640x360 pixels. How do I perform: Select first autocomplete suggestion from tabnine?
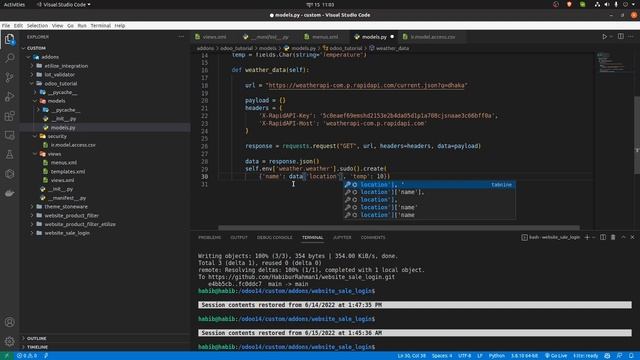click(429, 185)
